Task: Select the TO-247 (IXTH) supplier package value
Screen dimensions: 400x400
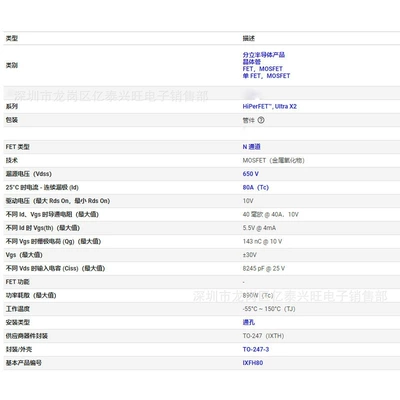Action: [263, 336]
